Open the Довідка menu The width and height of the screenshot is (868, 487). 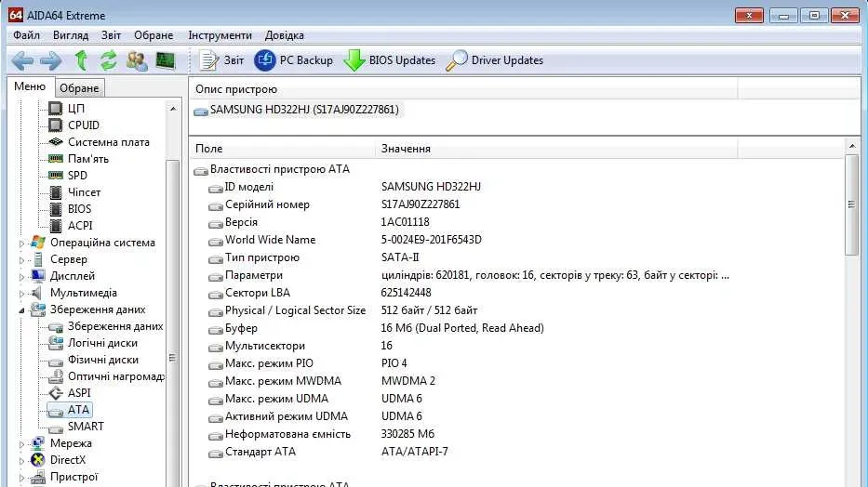[x=285, y=35]
